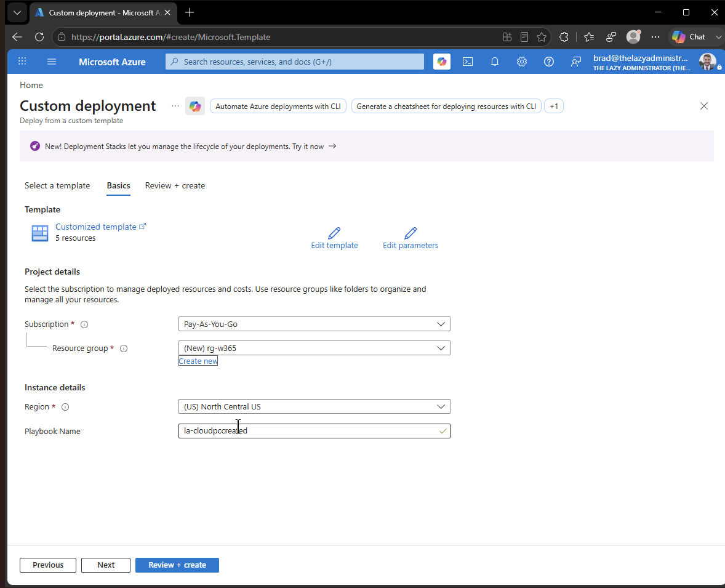Viewport: 725px width, 588px height.
Task: Click the Next button
Action: tap(106, 565)
